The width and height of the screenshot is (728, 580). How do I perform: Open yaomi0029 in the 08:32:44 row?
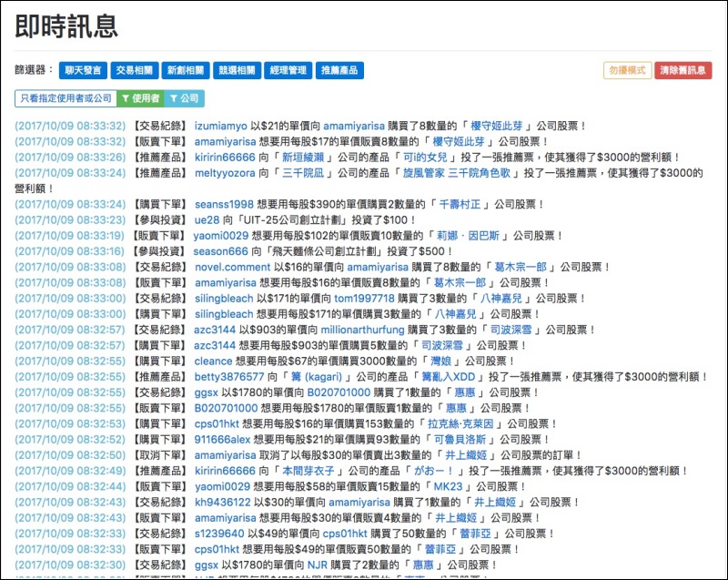click(x=222, y=486)
